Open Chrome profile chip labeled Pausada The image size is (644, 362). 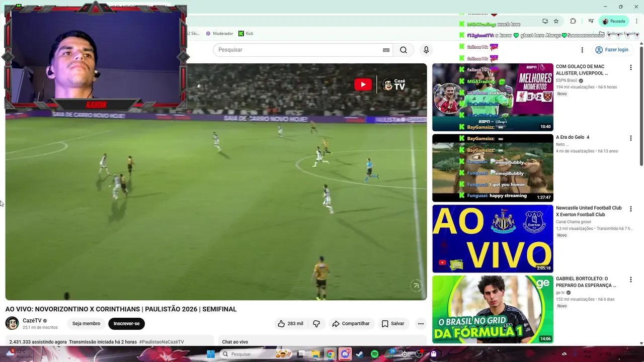(614, 21)
